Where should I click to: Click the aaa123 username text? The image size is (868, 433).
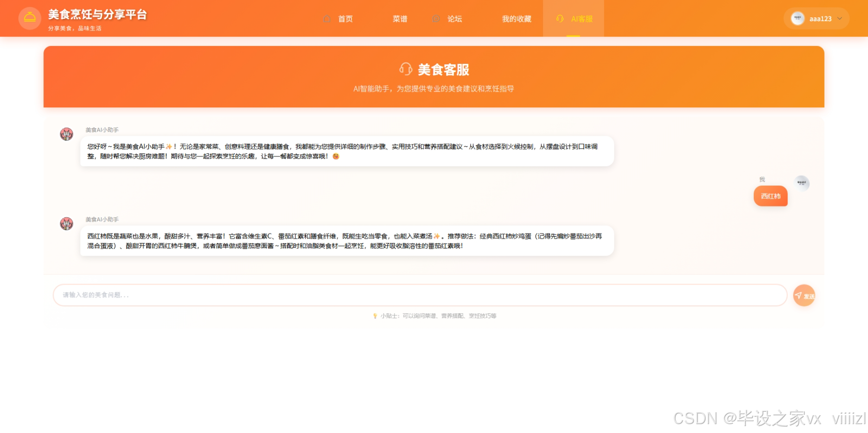tap(821, 19)
